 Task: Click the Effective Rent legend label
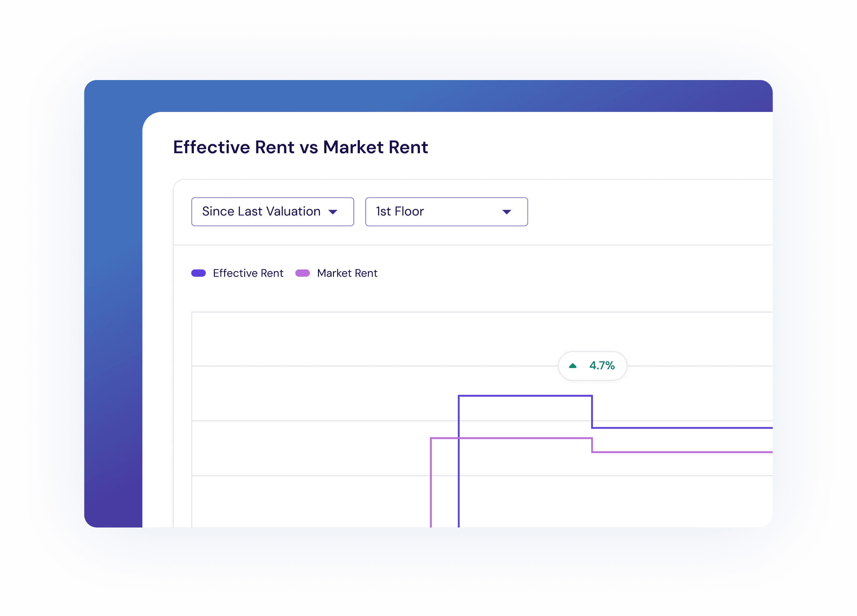[248, 273]
